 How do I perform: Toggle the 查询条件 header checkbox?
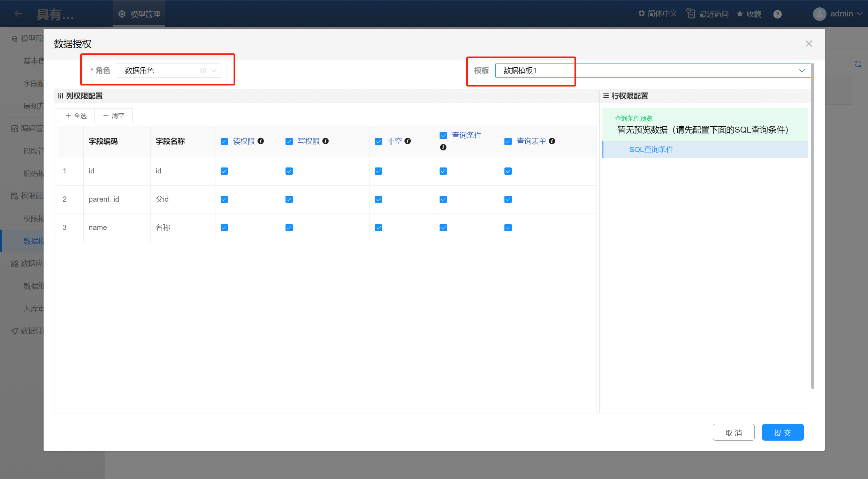[x=443, y=135]
